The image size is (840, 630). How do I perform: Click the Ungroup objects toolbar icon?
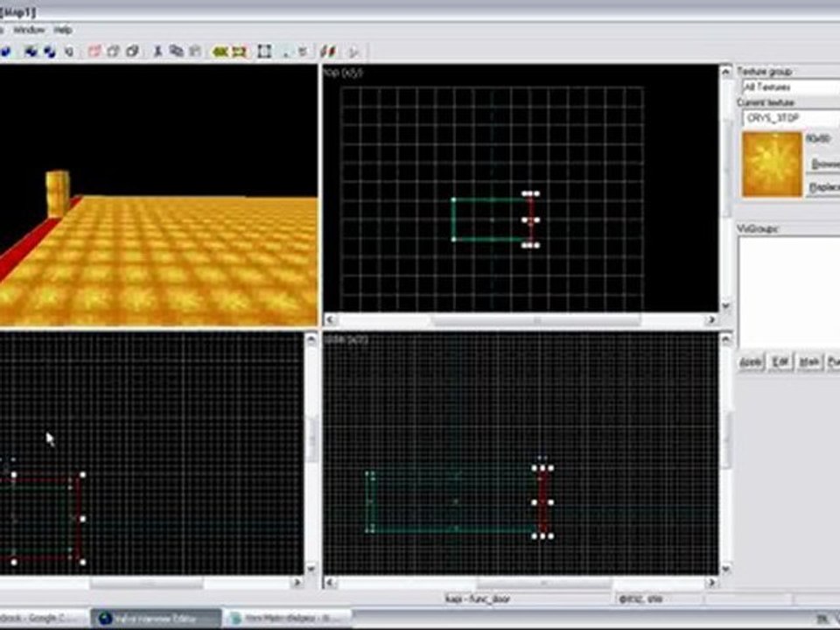click(x=50, y=52)
